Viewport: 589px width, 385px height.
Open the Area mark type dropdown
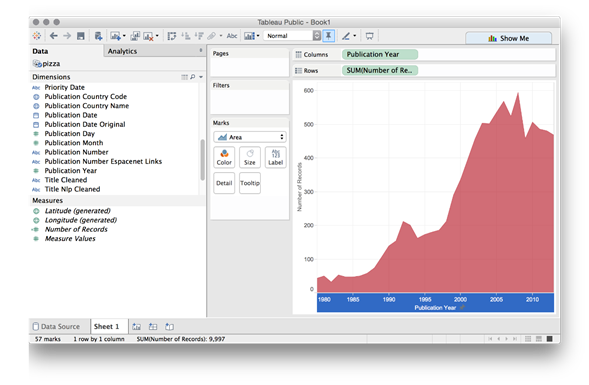250,137
